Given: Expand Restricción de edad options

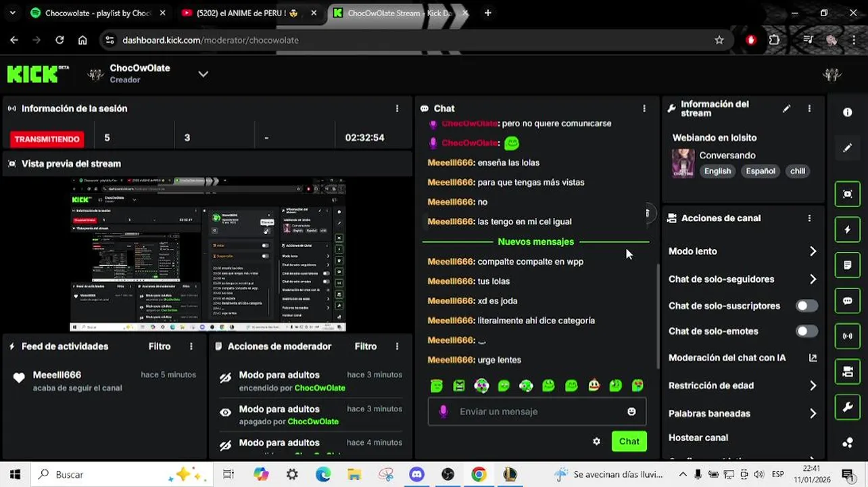Looking at the screenshot, I should (x=813, y=386).
